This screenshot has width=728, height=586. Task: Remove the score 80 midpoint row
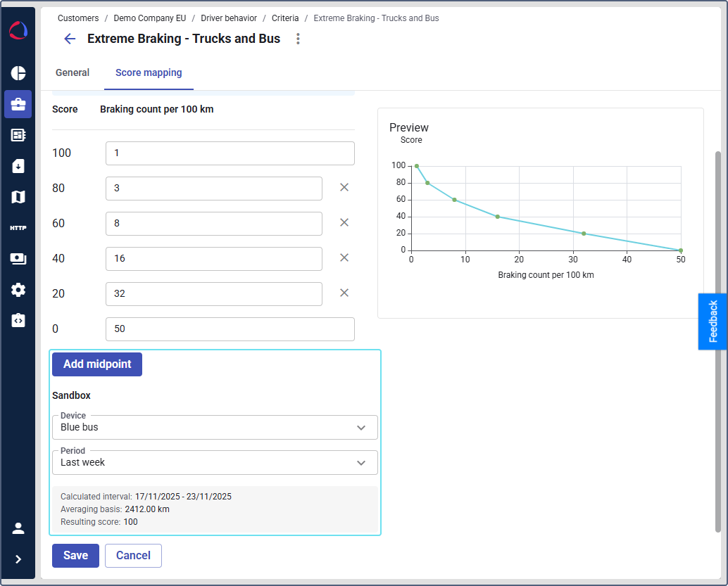point(344,188)
